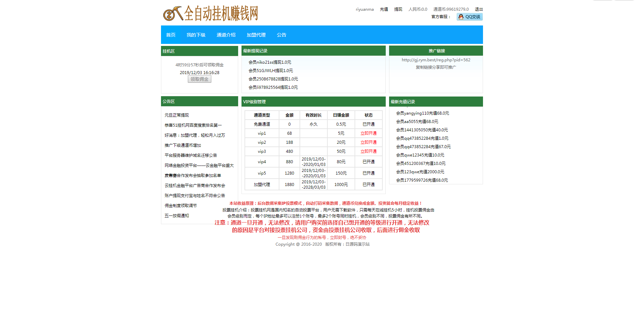Click 立即开通 for vip1
644x312 pixels.
(x=368, y=133)
